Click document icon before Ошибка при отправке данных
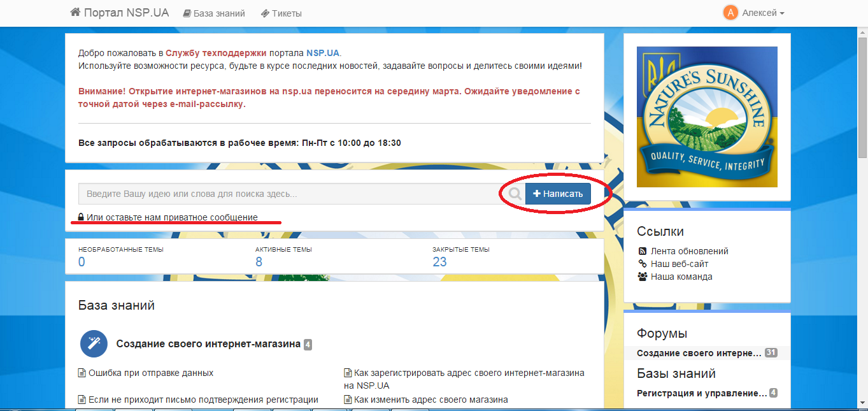This screenshot has width=868, height=411. coord(82,373)
